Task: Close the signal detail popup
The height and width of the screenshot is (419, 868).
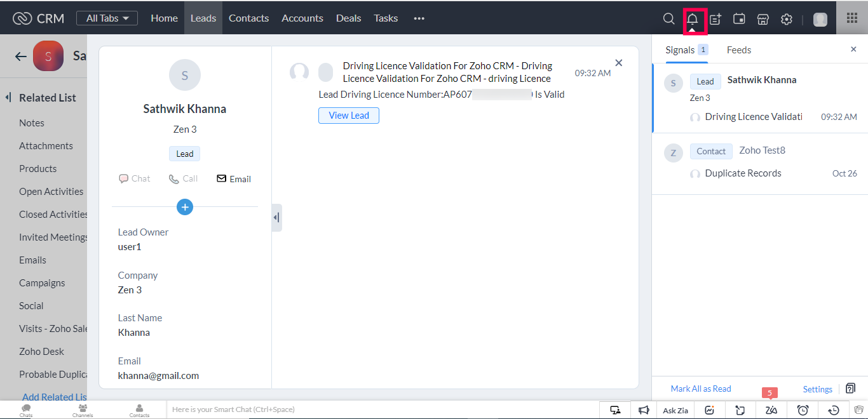Action: [x=619, y=63]
